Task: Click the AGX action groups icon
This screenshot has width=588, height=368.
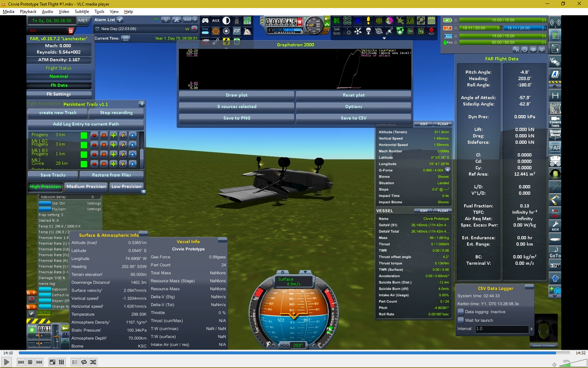Action: click(x=216, y=21)
